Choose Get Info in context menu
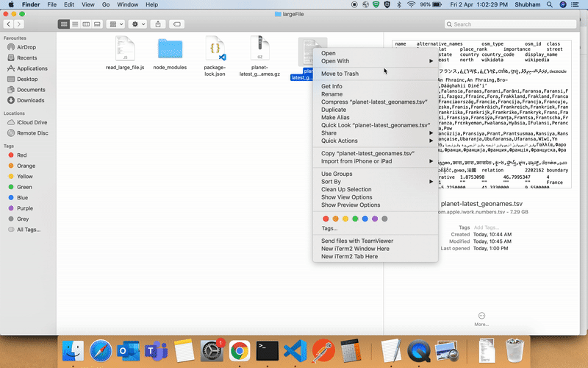588x368 pixels. [x=376, y=86]
